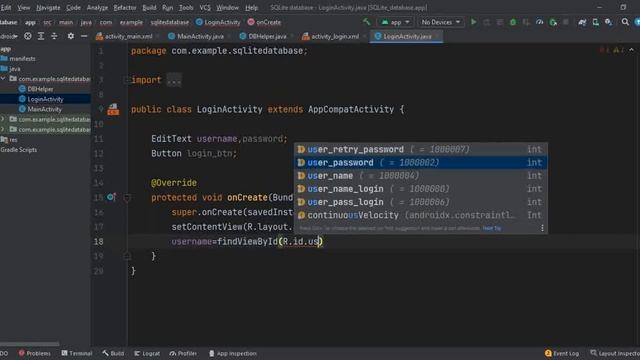Click the green Run app button
This screenshot has height=360, width=640.
coord(473,22)
